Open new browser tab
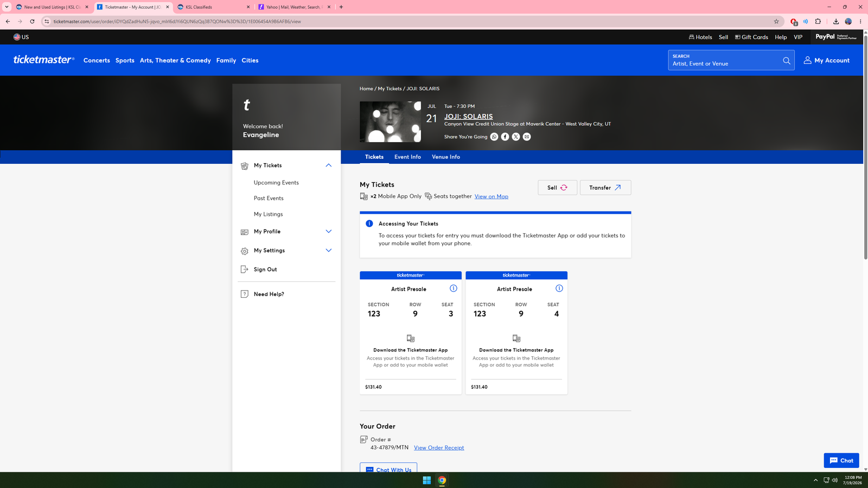Image resolution: width=868 pixels, height=488 pixels. point(341,7)
